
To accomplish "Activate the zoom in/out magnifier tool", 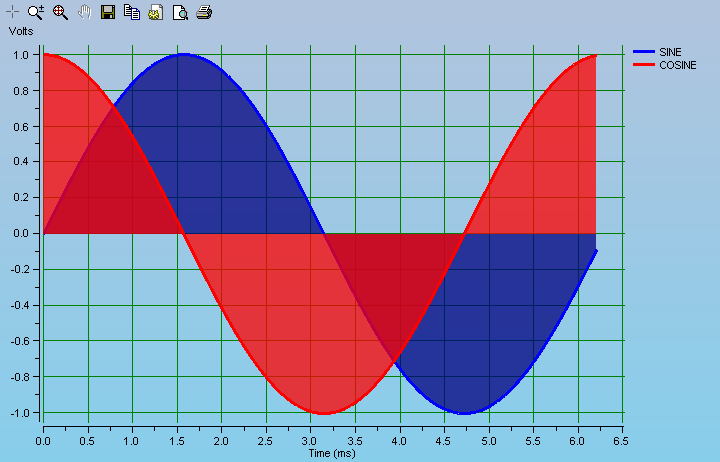I will tap(36, 12).
